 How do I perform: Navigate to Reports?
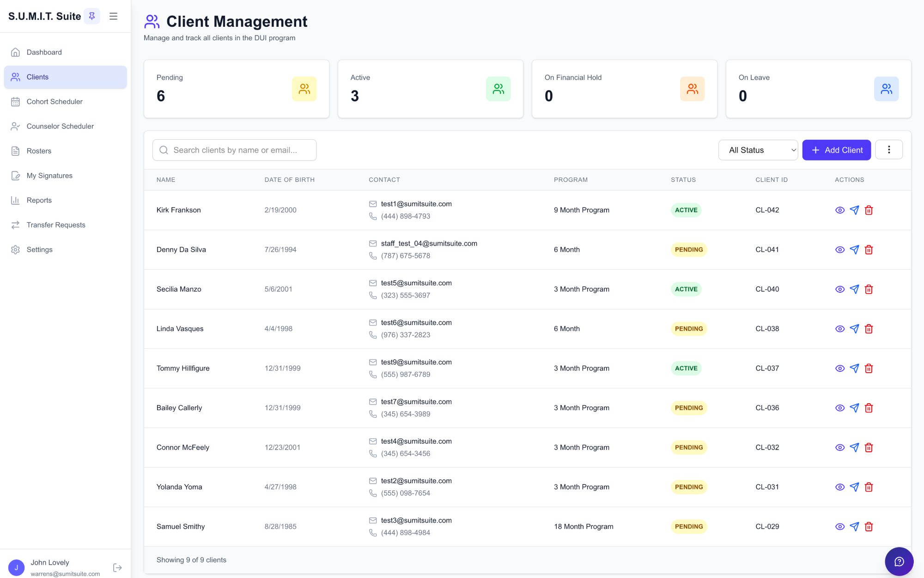[x=65, y=200]
